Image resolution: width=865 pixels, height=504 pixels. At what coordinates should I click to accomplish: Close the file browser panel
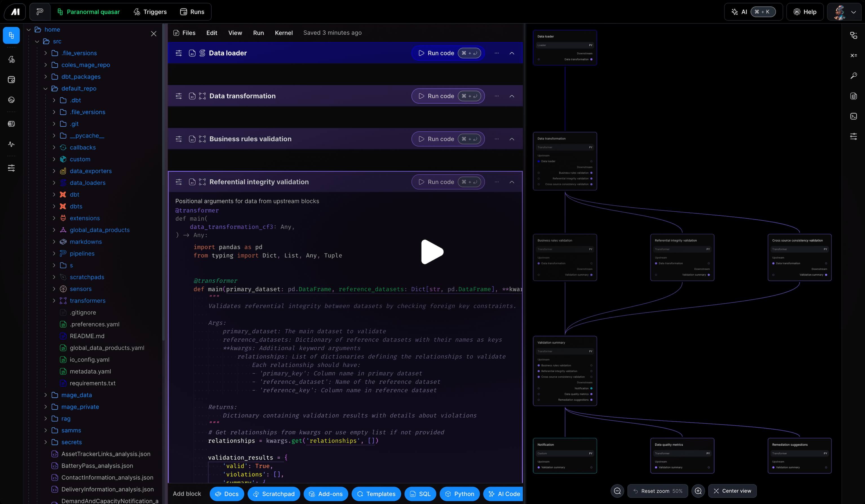pyautogui.click(x=153, y=34)
